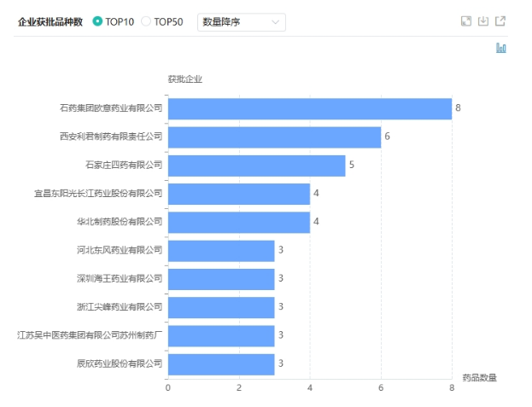This screenshot has height=407, width=532.
Task: Click the value label 8 on top bar
Action: point(458,108)
